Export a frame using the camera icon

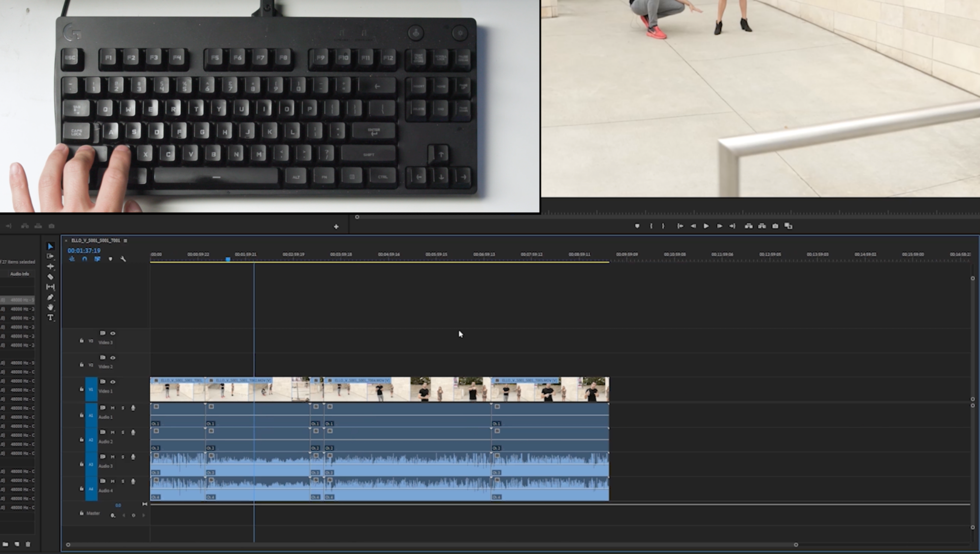[775, 226]
